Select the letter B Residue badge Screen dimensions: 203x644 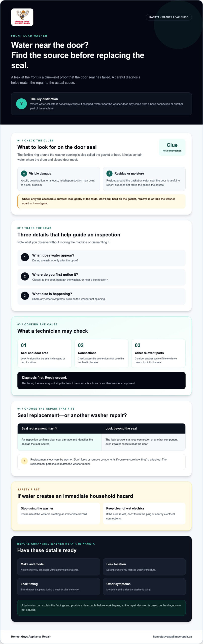(109, 173)
